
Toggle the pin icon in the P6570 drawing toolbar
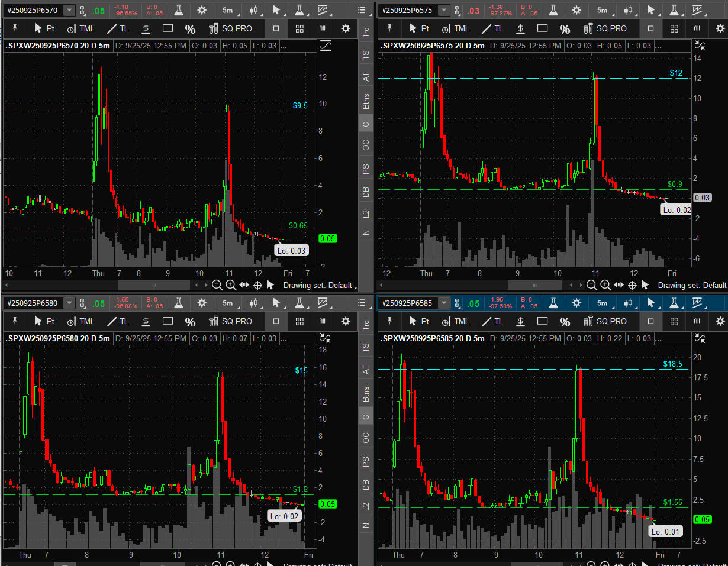(x=15, y=28)
